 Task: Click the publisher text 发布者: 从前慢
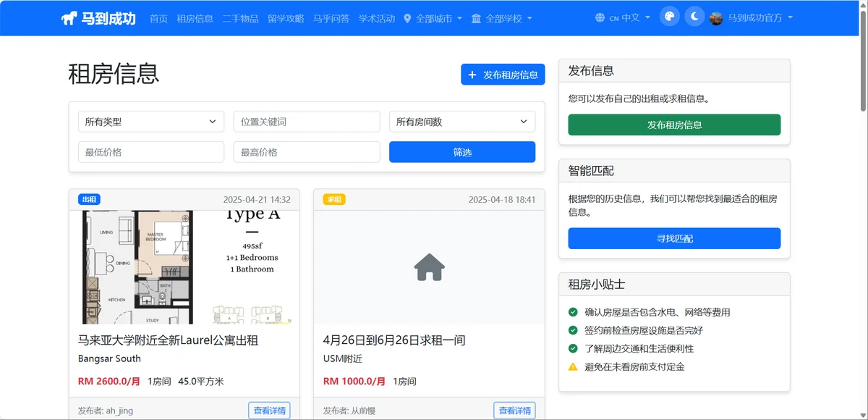click(349, 411)
